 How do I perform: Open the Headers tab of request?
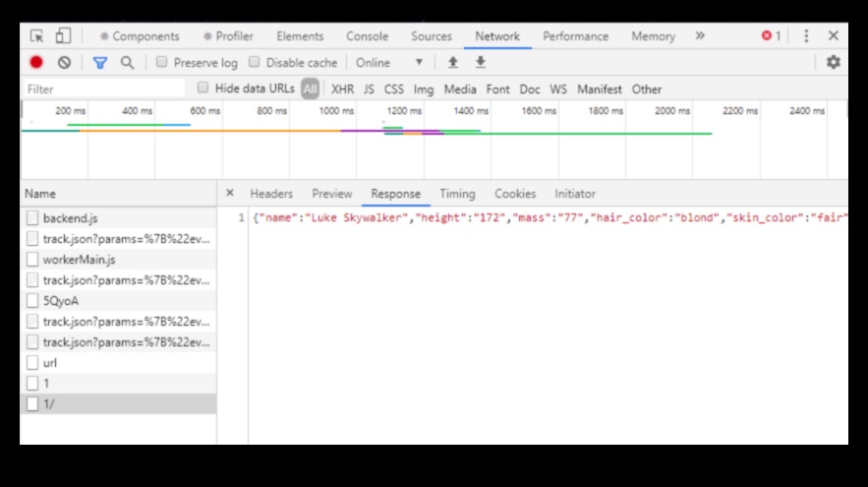point(271,194)
